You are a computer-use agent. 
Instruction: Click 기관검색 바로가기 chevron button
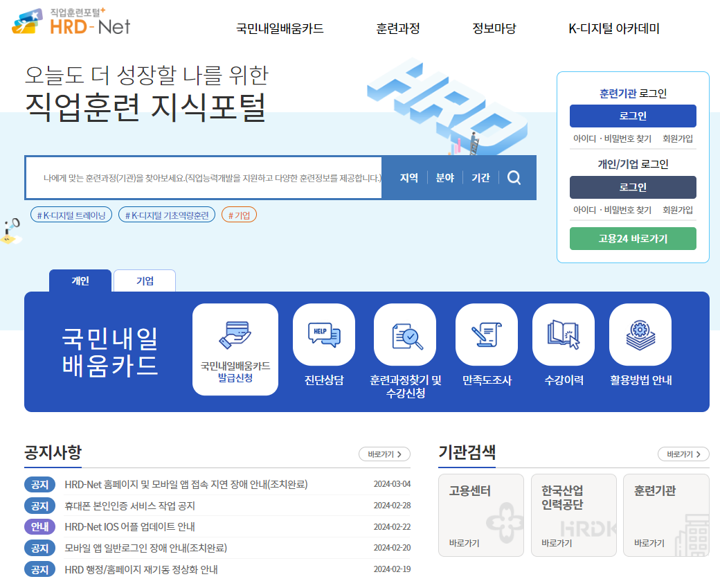pyautogui.click(x=683, y=454)
